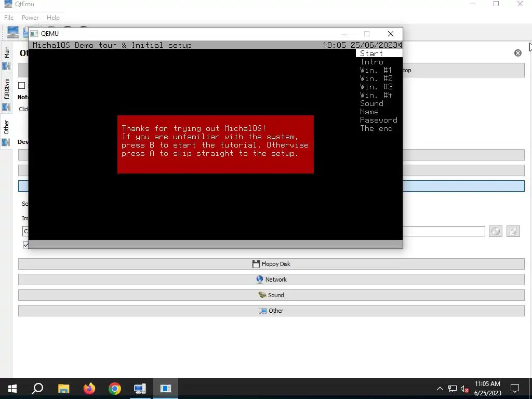This screenshot has width=532, height=399.
Task: Click the highlighted blue device section bar
Action: [x=271, y=186]
